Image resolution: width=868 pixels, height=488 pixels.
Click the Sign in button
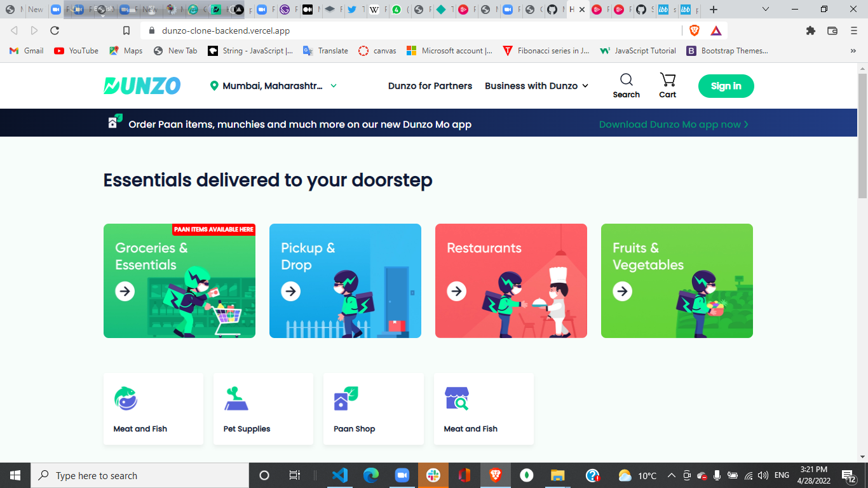tap(726, 86)
